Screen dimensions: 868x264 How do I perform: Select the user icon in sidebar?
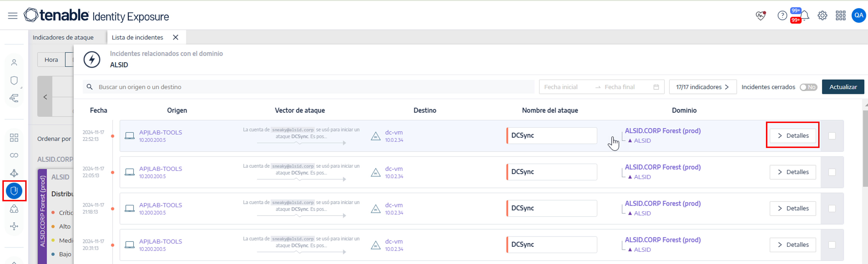14,62
